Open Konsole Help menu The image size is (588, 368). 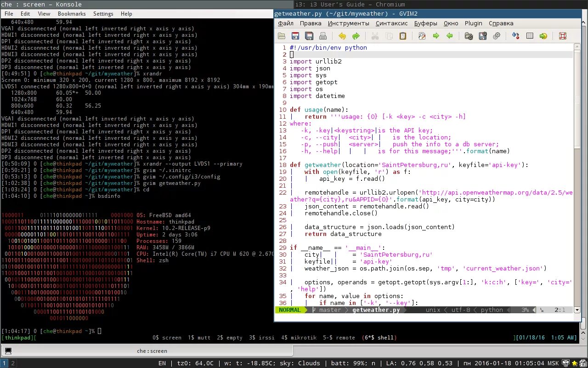(126, 14)
